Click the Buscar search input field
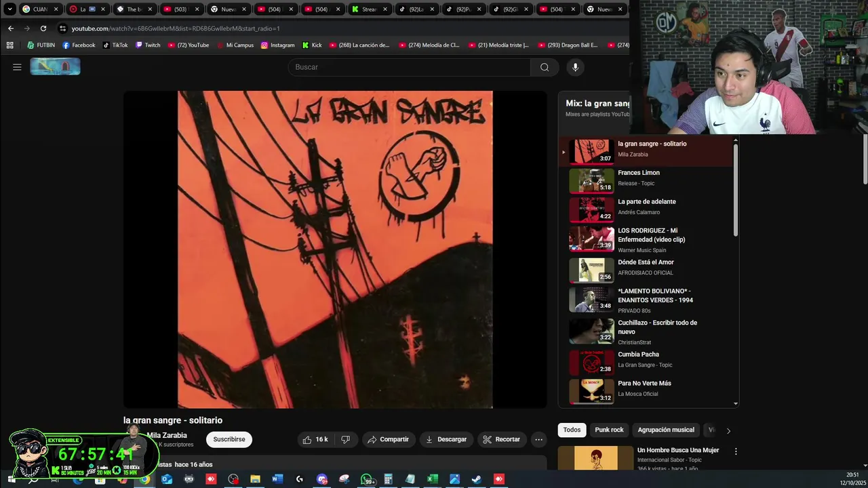Screen dimensions: 868x488 point(410,67)
